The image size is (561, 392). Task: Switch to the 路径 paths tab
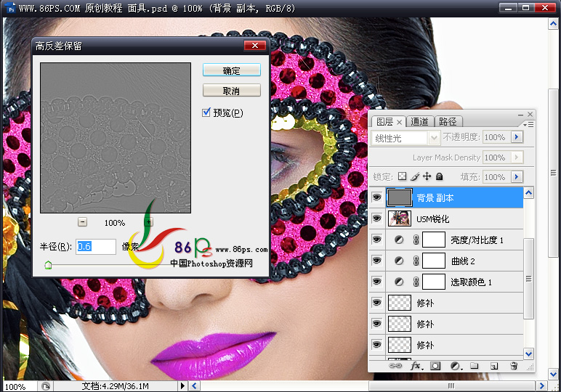[448, 122]
